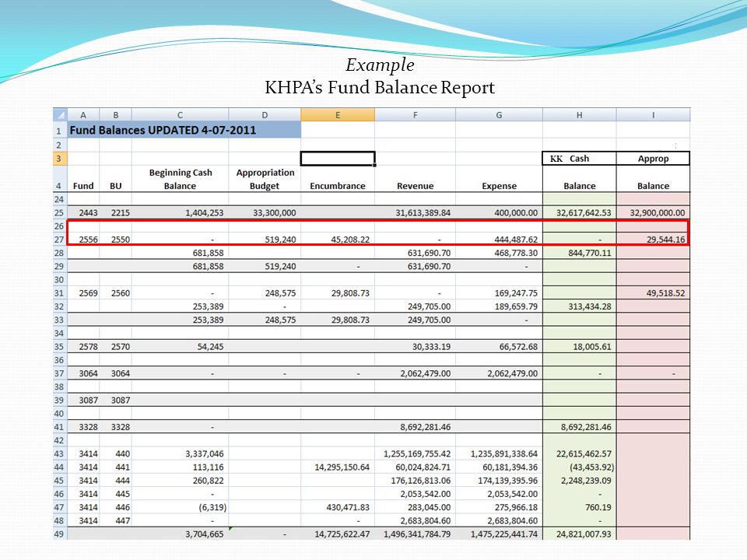Click the 'Fund' column label
747x560 pixels.
tap(83, 186)
